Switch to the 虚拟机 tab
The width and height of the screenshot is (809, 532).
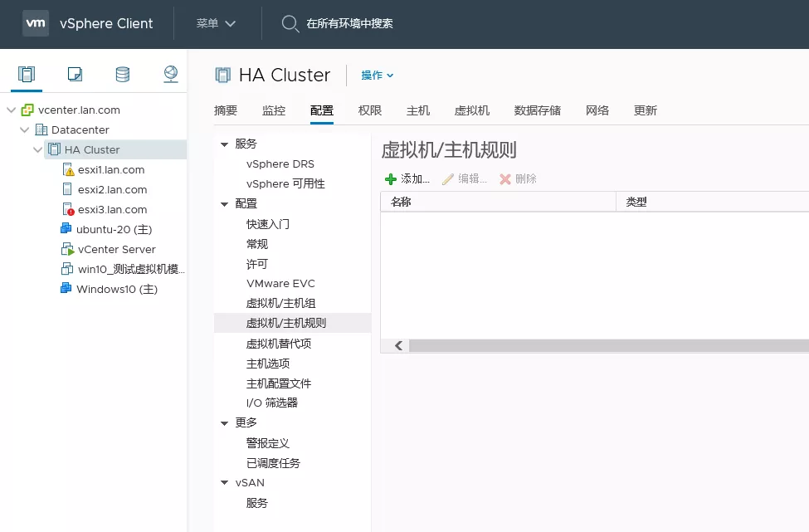[472, 110]
